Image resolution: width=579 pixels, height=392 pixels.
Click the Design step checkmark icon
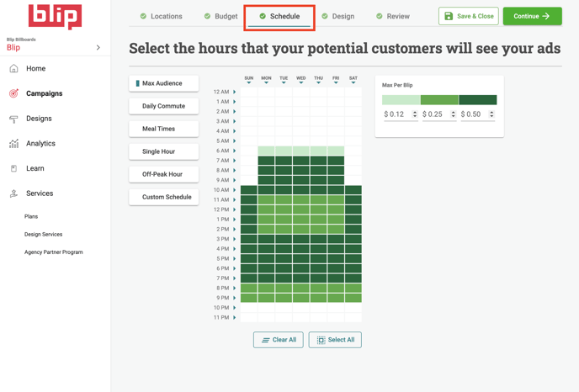point(325,16)
